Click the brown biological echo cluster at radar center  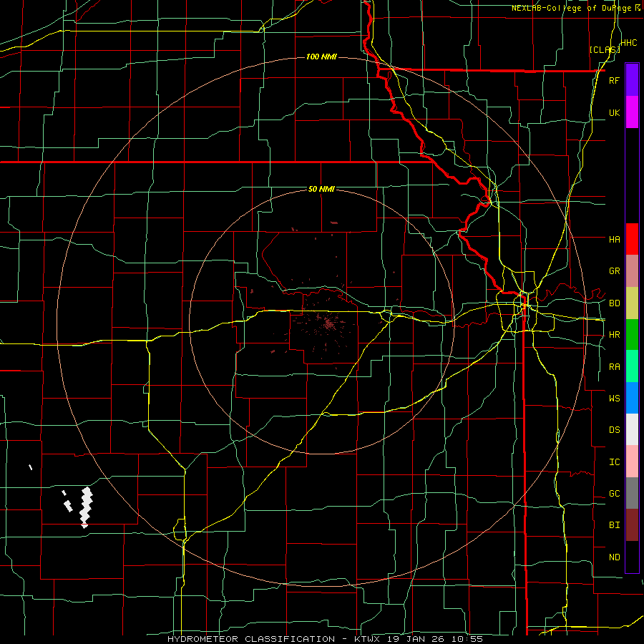(328, 324)
